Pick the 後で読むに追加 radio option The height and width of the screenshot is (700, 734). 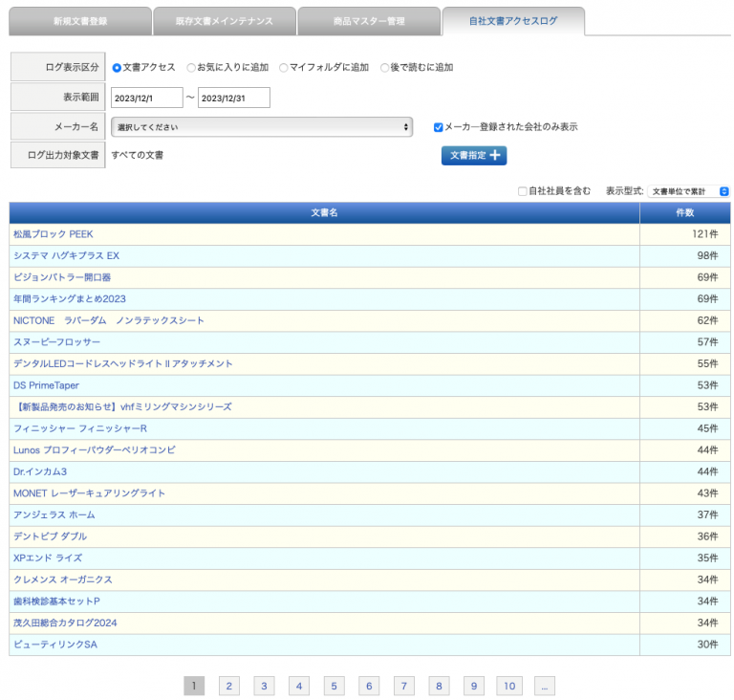click(384, 68)
